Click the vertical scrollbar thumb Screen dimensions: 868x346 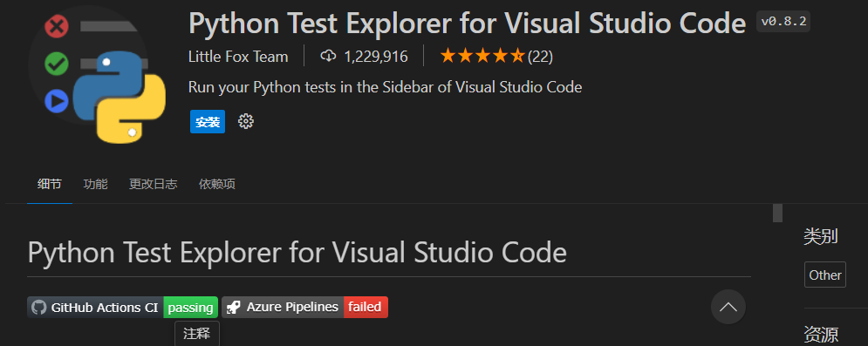pyautogui.click(x=778, y=213)
